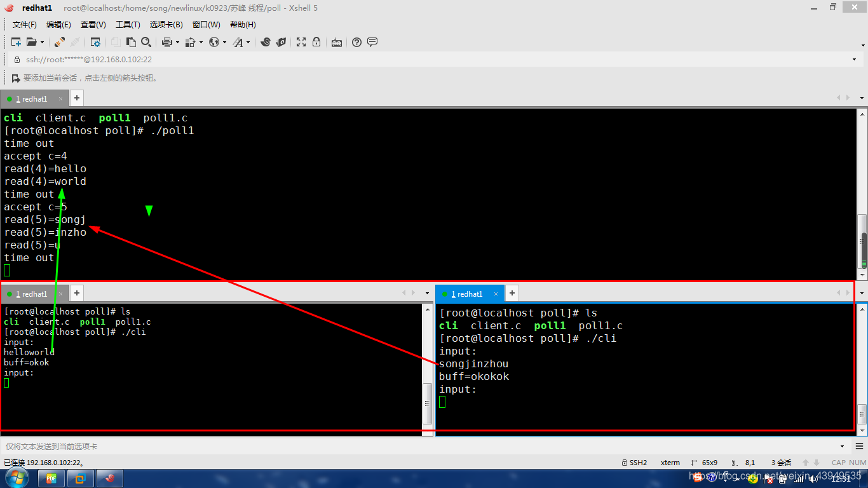Viewport: 868px width, 488px height.
Task: Click 65x9 terminal size in status bar
Action: pyautogui.click(x=705, y=463)
